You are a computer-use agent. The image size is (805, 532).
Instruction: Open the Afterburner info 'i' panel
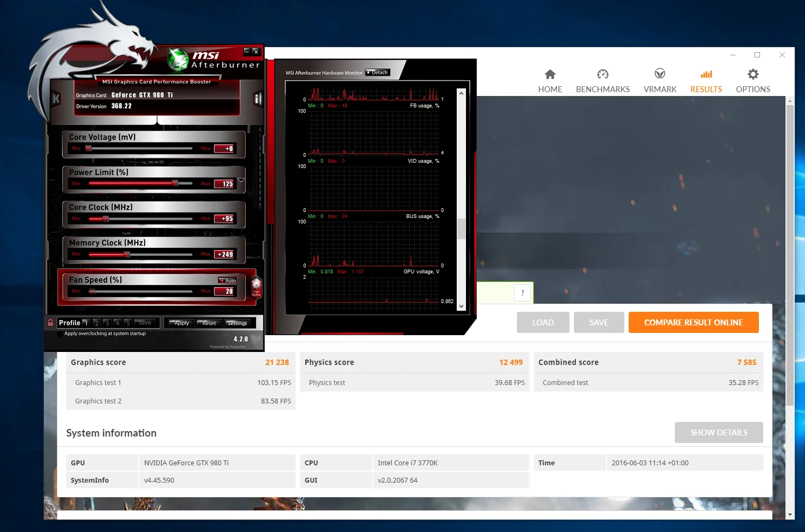pos(258,99)
